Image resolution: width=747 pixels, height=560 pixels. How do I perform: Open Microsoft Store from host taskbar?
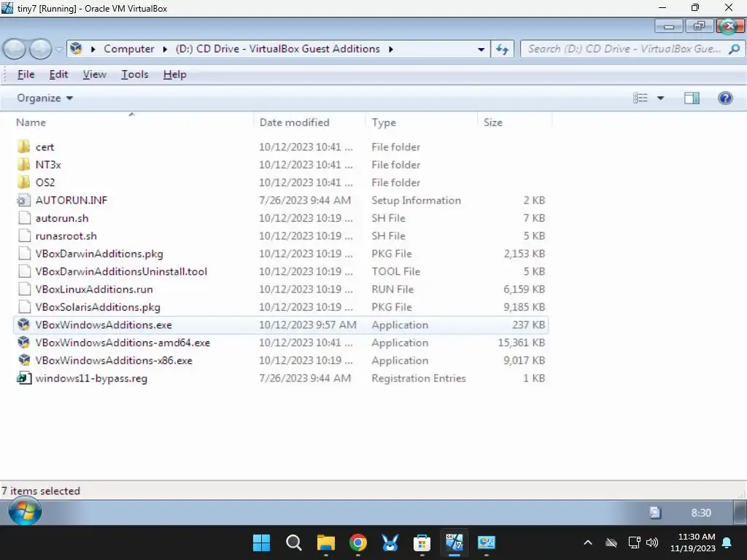click(x=422, y=542)
